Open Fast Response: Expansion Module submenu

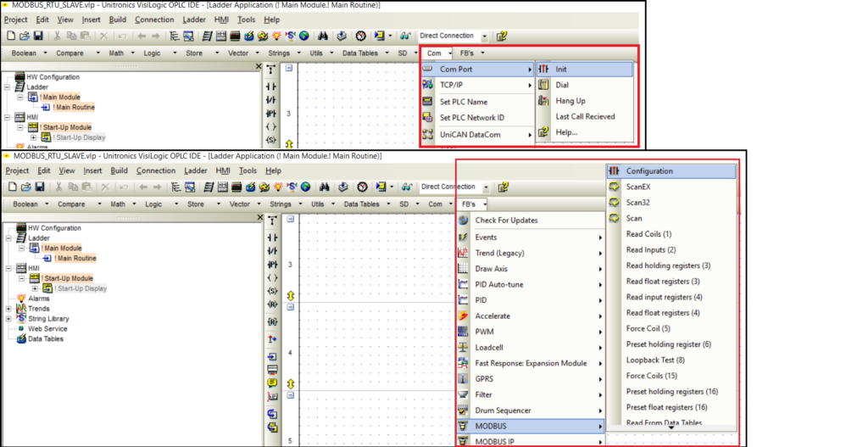pos(531,363)
